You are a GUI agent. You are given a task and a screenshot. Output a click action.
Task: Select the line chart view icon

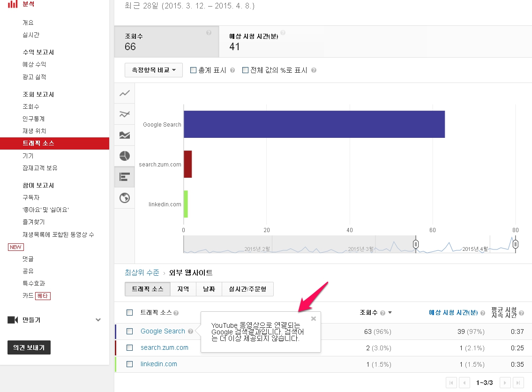(x=125, y=93)
